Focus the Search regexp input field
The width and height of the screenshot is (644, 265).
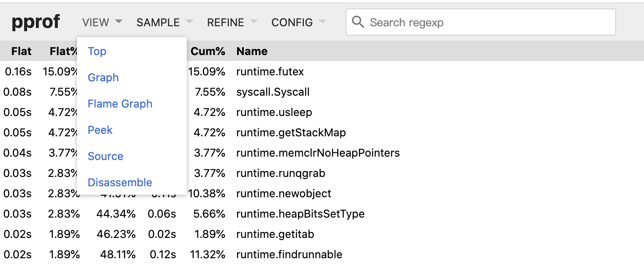click(x=486, y=22)
